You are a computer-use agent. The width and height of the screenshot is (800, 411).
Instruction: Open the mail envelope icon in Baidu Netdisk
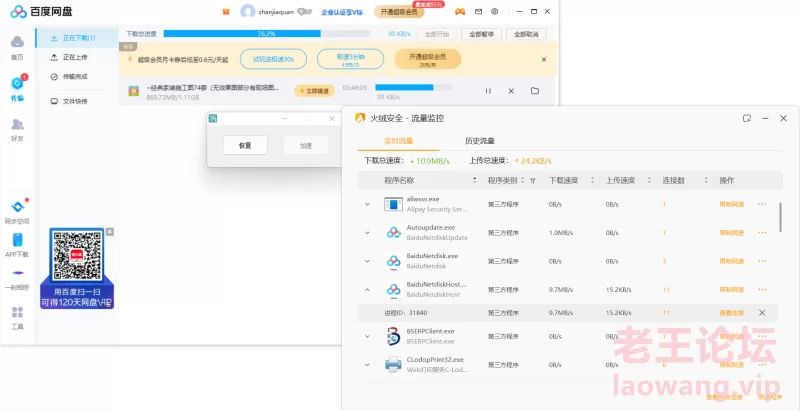click(479, 12)
